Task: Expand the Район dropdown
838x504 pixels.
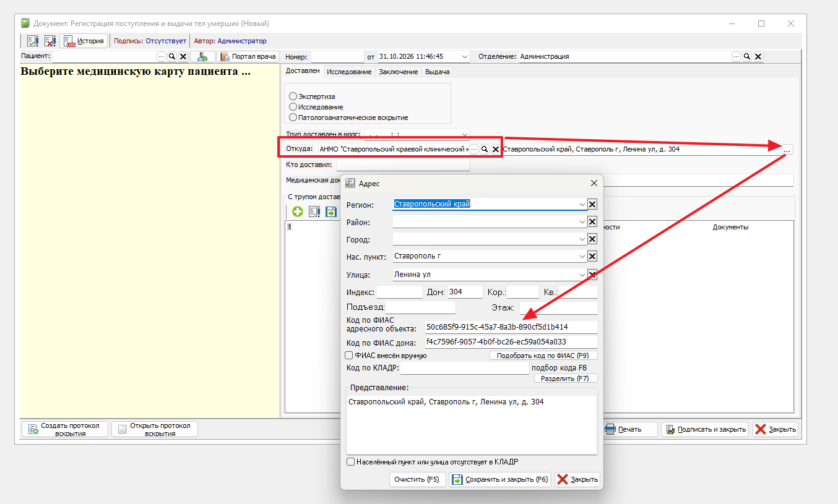Action: pyautogui.click(x=582, y=221)
